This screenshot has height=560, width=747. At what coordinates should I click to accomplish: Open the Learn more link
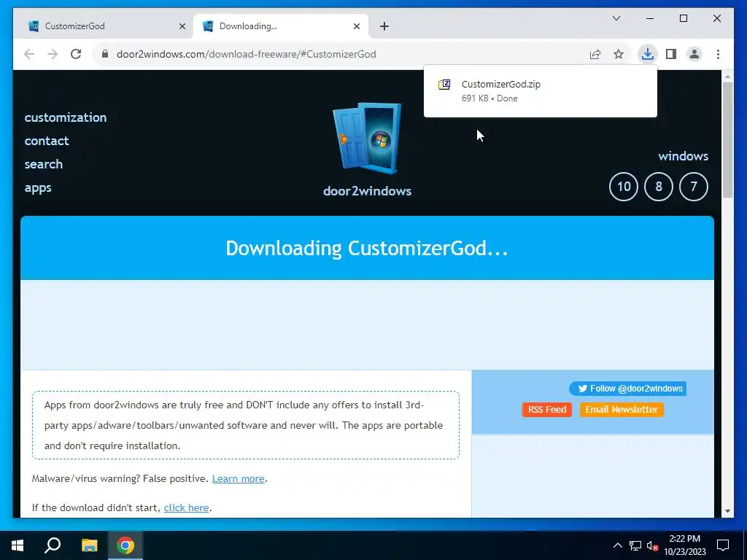[x=239, y=478]
